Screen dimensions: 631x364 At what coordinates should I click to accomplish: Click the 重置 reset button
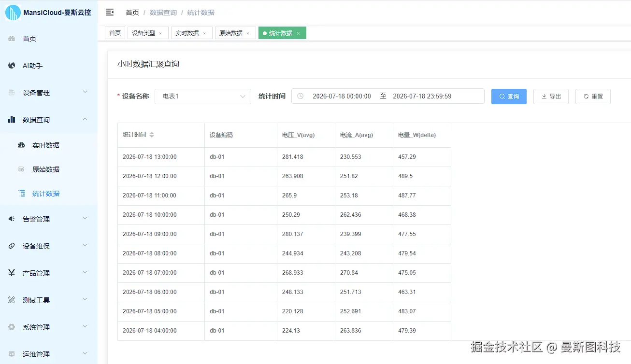point(593,96)
